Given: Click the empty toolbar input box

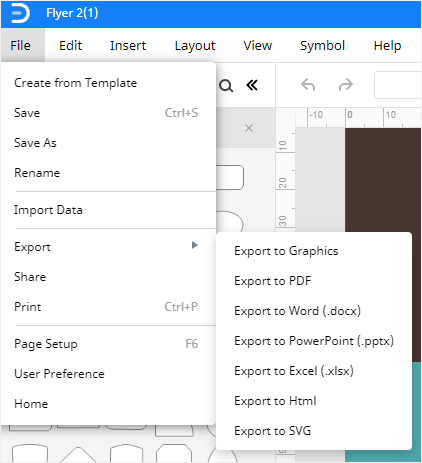Looking at the screenshot, I should pyautogui.click(x=398, y=85).
